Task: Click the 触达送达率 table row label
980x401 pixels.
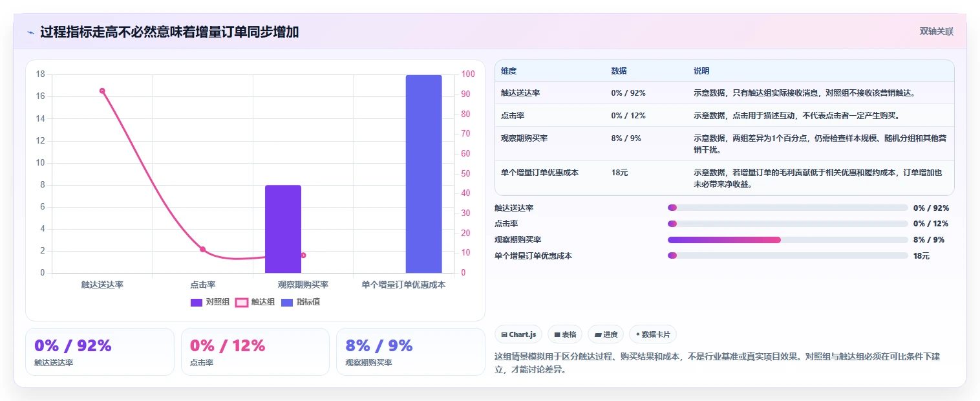Action: click(520, 93)
